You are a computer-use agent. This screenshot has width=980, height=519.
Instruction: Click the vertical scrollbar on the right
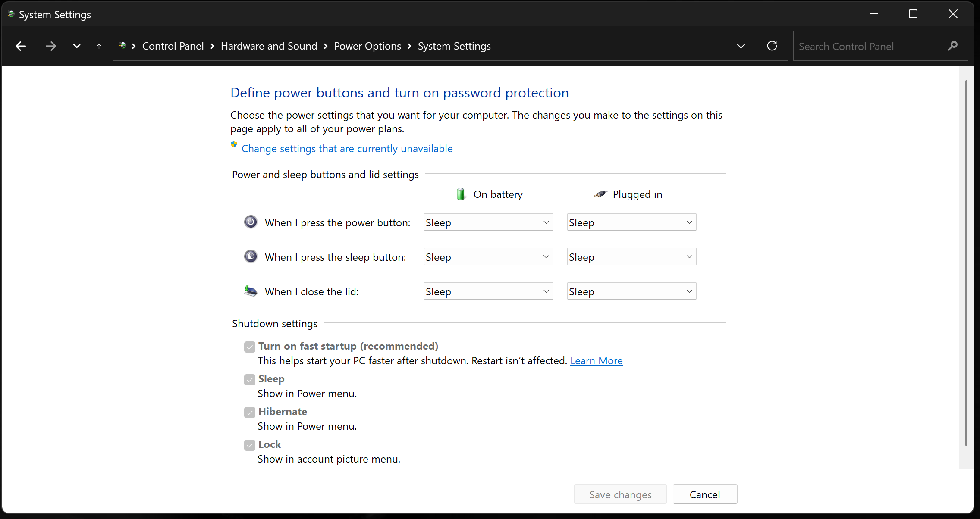[966, 263]
